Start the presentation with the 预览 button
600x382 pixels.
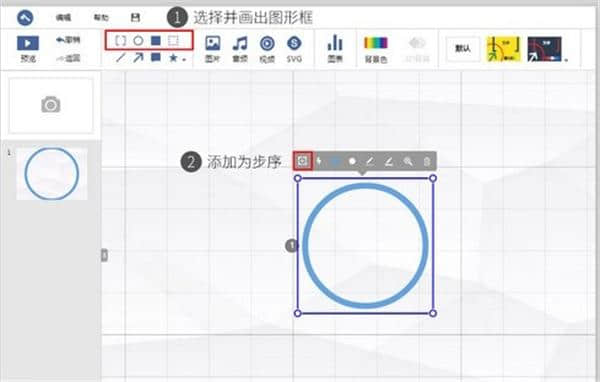28,49
